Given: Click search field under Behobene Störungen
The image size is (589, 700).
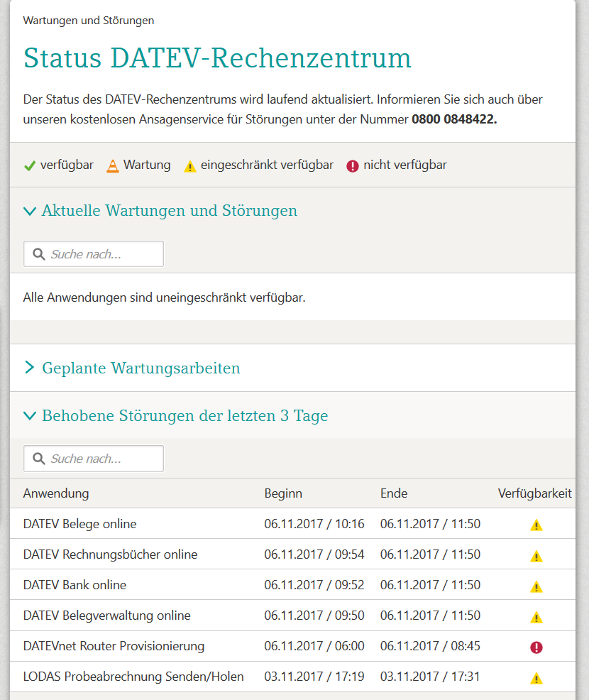Looking at the screenshot, I should [x=94, y=459].
